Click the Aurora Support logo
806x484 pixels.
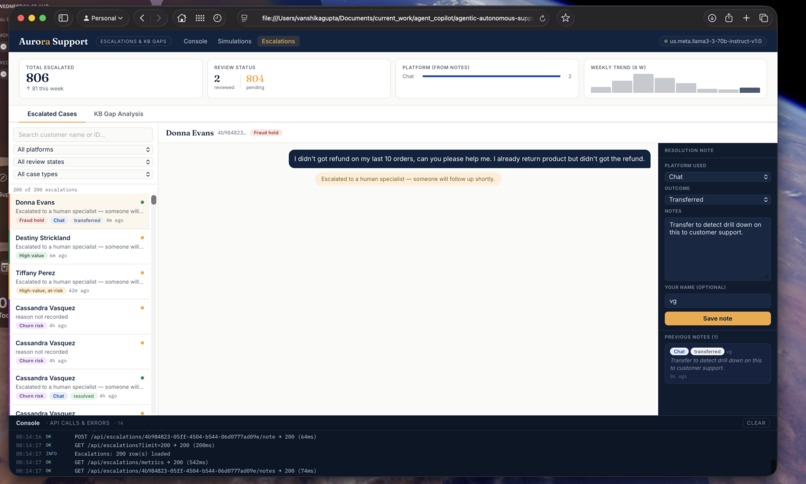click(x=53, y=42)
